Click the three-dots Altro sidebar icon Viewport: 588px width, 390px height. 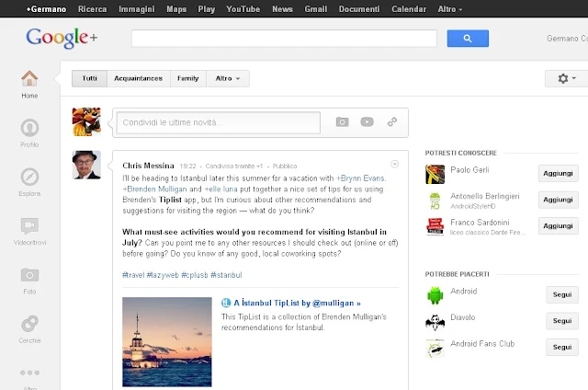29,373
